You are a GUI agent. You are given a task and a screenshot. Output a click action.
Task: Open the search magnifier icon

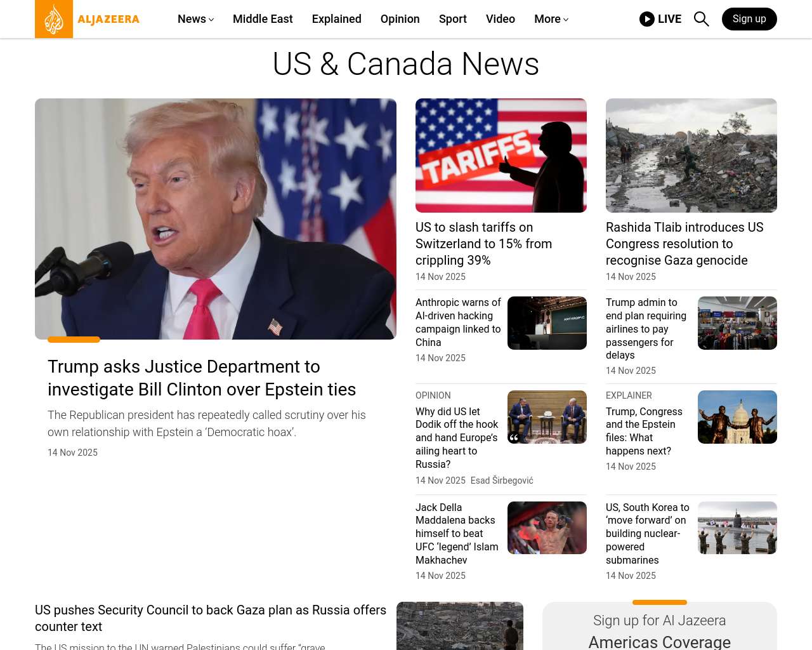[701, 19]
